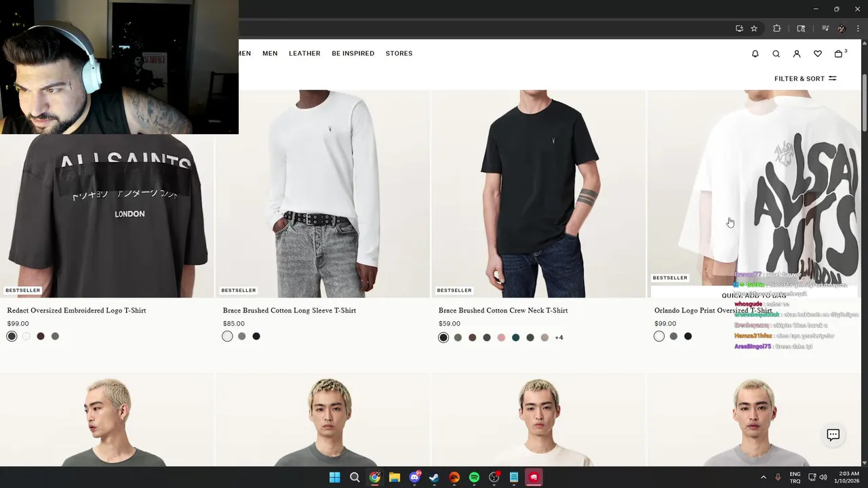Open the site search magnifier icon

point(776,54)
